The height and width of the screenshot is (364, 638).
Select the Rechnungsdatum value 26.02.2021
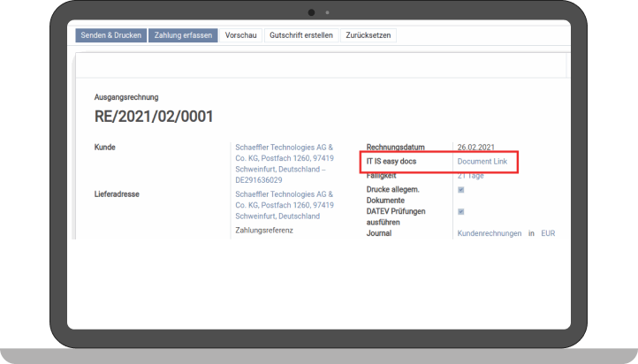tap(475, 148)
